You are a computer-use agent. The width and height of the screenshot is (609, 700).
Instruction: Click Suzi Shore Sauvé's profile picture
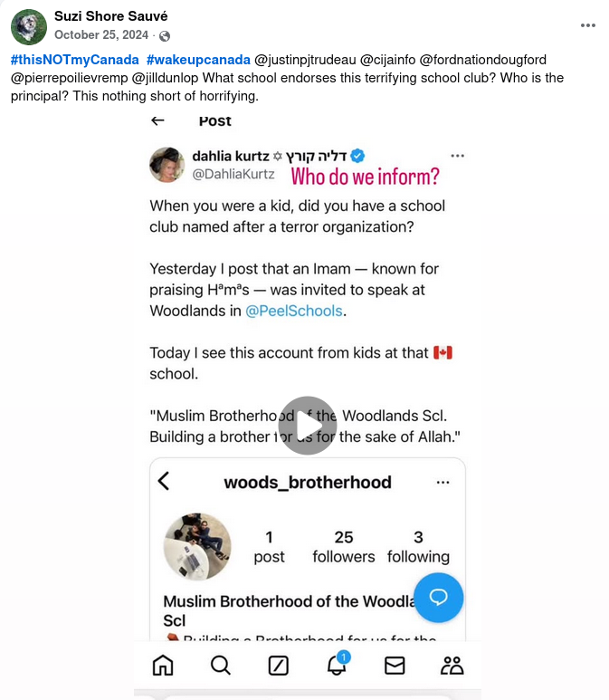click(29, 27)
